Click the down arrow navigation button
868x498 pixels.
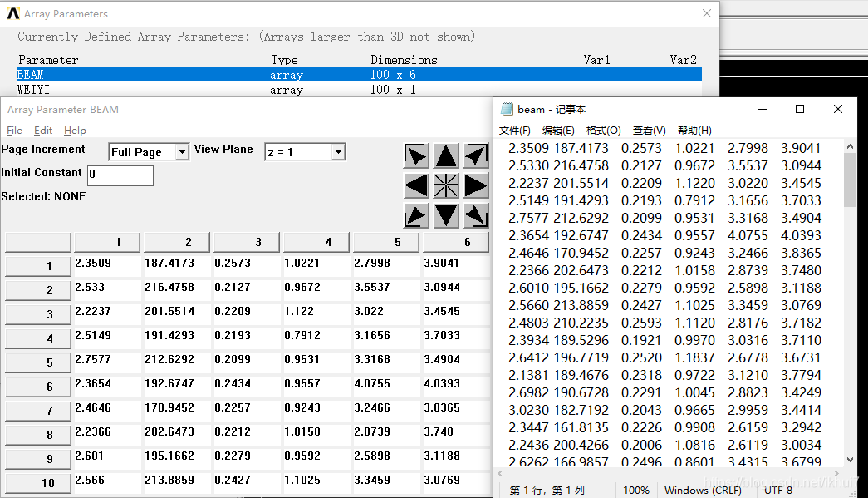[x=445, y=215]
